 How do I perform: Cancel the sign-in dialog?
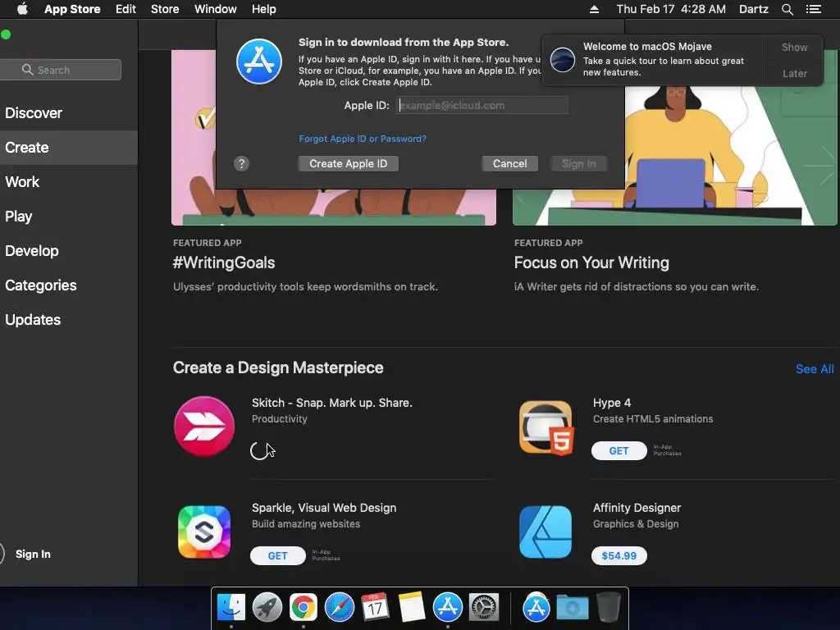pos(510,163)
